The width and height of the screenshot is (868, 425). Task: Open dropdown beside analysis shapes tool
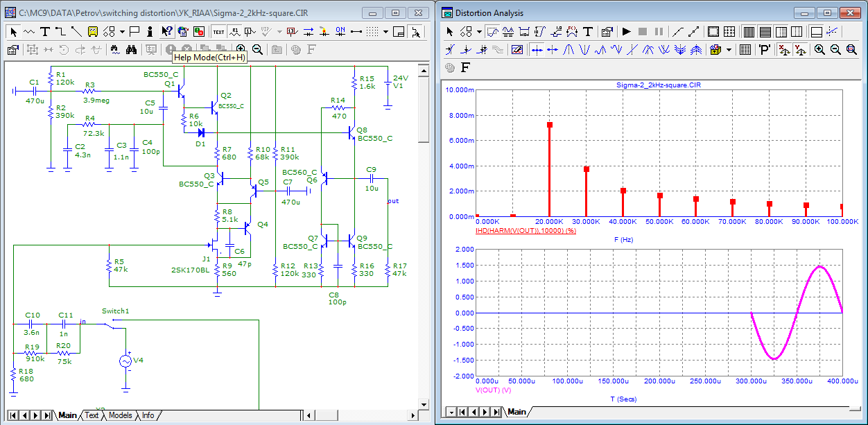point(478,31)
